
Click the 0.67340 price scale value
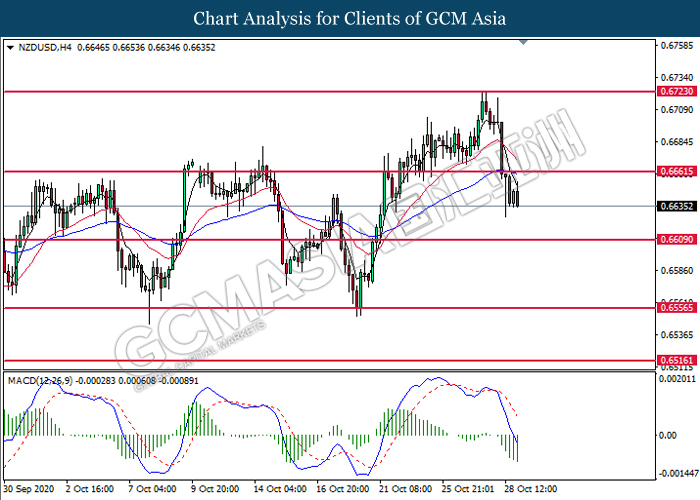coord(677,78)
